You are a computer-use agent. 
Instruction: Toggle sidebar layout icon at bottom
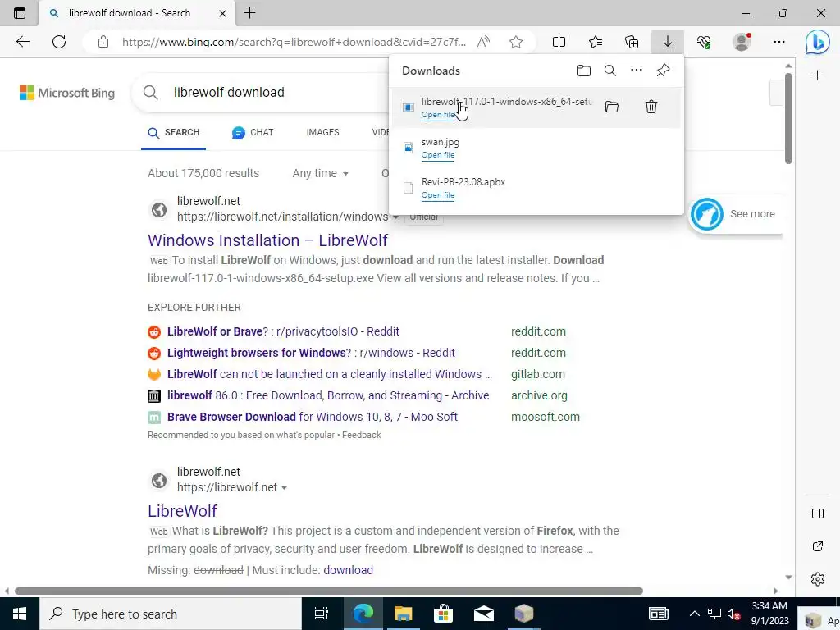818,514
